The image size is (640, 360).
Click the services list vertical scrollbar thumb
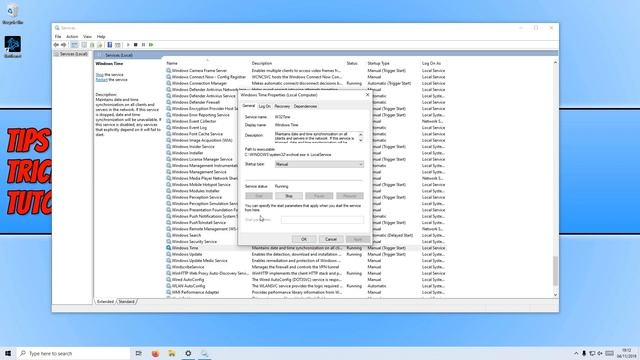[x=555, y=271]
